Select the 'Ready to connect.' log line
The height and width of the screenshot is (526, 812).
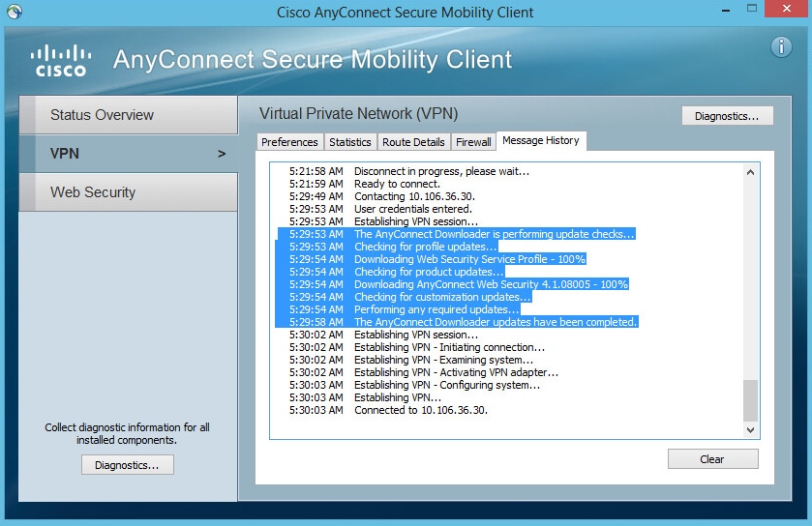365,184
